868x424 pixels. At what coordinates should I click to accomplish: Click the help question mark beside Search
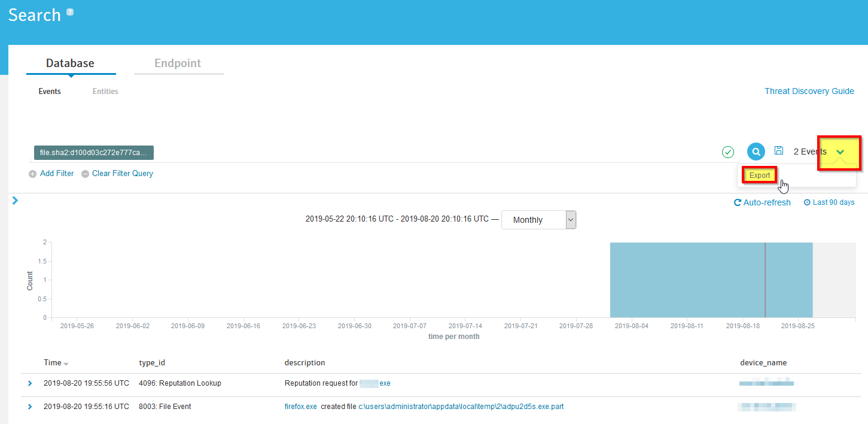[70, 12]
